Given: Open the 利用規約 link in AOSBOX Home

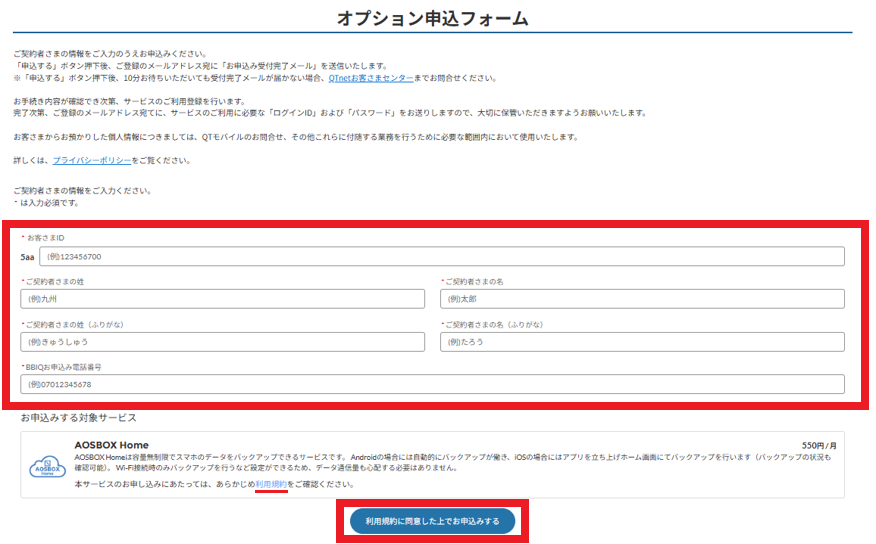Looking at the screenshot, I should (x=271, y=484).
